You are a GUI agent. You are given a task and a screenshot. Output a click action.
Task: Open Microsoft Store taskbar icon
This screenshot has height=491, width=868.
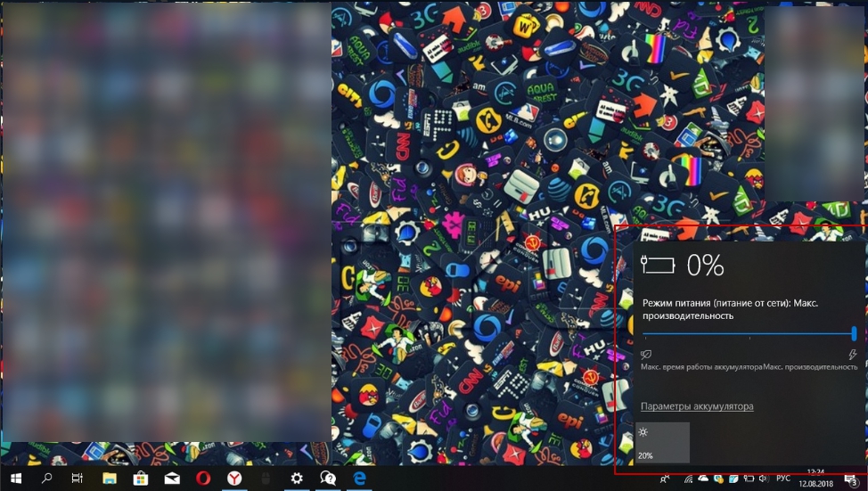(x=141, y=479)
